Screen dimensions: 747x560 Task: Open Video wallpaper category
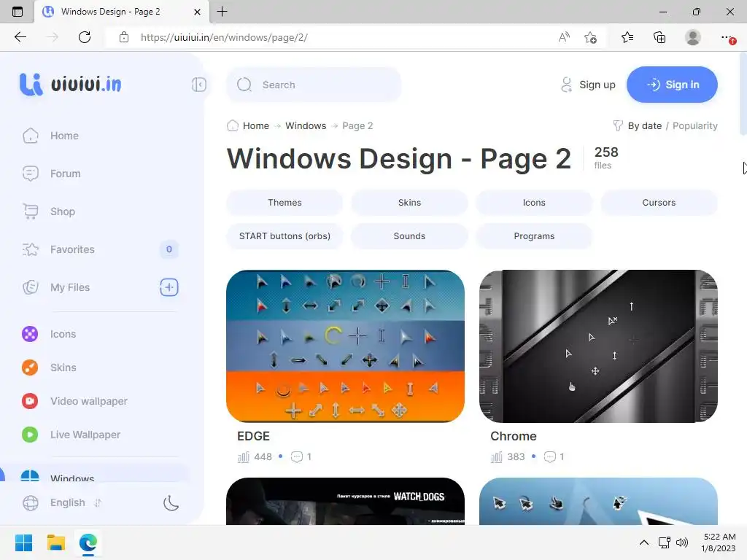coord(88,401)
